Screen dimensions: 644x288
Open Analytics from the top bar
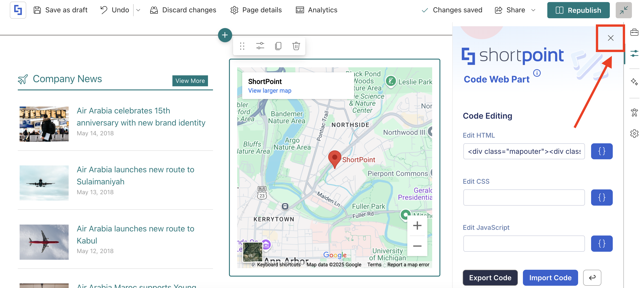point(317,10)
